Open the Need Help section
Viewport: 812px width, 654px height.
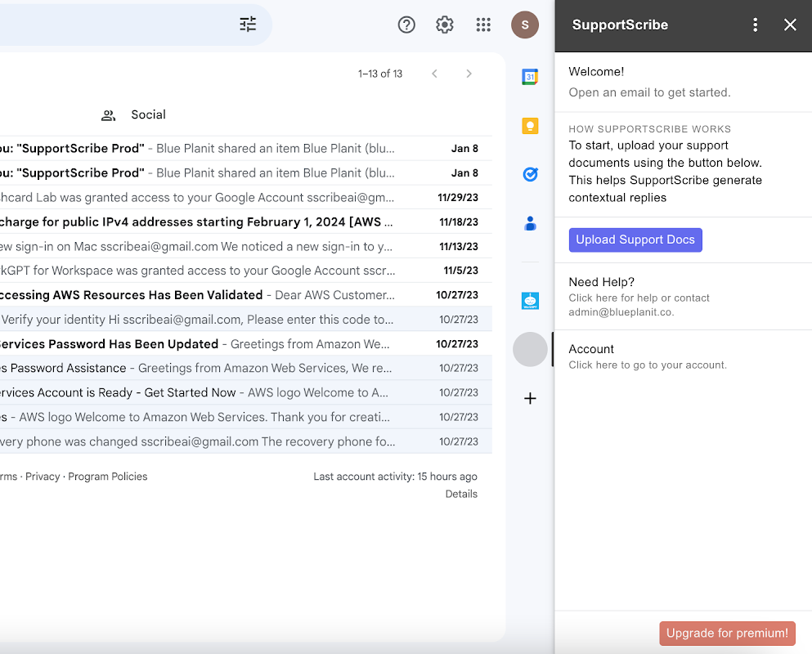683,297
